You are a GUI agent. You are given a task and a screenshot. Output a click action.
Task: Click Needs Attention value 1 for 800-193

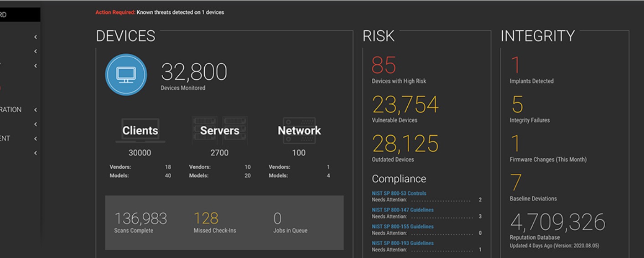click(480, 250)
